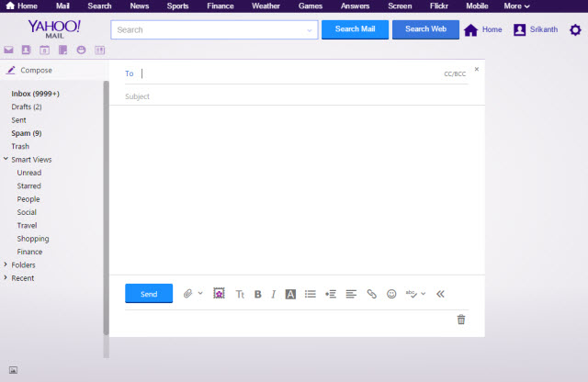
Task: Open the Calendar icon below logo
Action: pyautogui.click(x=45, y=50)
